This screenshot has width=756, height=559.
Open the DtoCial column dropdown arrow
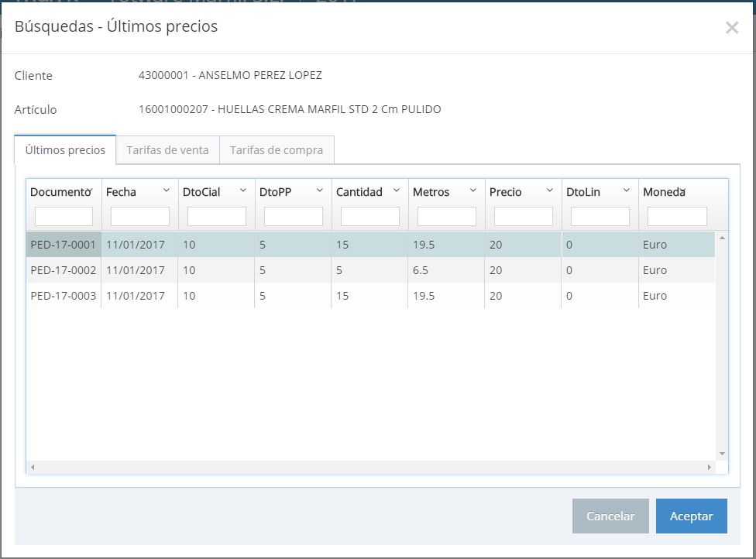tap(243, 190)
